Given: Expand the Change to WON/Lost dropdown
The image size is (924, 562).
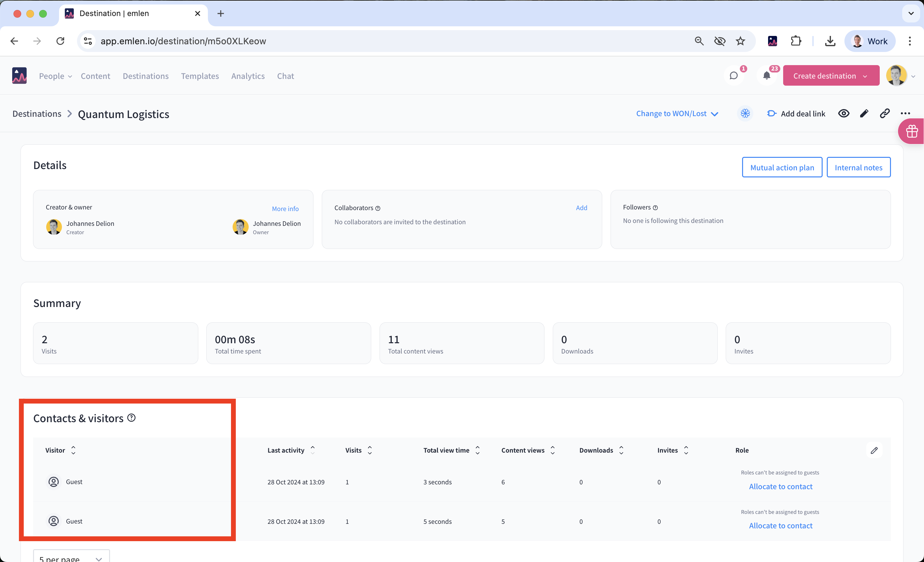Looking at the screenshot, I should (677, 114).
